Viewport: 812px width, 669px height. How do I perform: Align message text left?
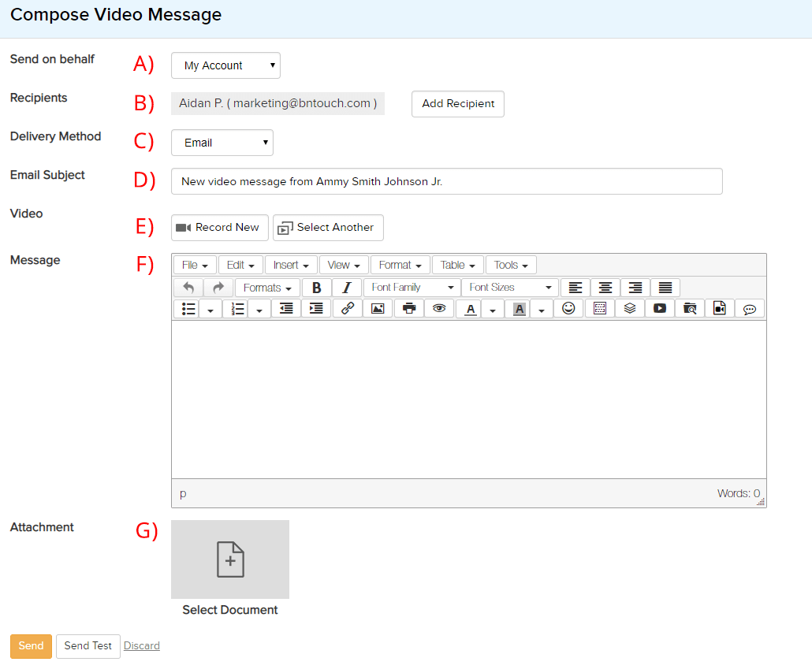[x=575, y=288]
